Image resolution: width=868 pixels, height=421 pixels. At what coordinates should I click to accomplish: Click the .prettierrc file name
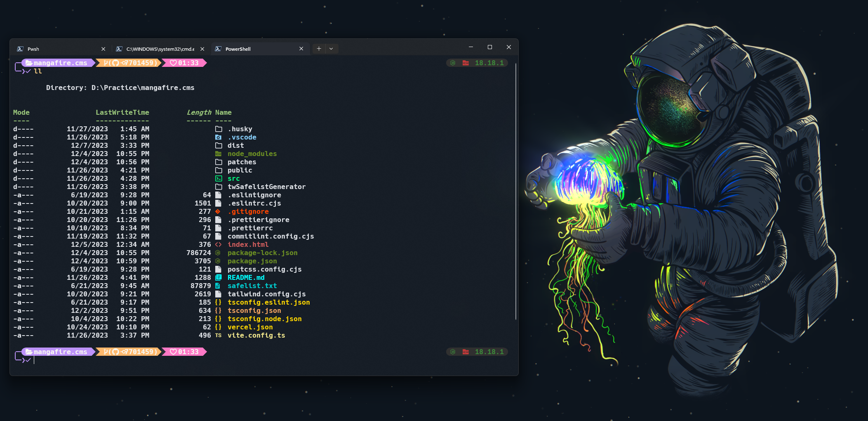point(250,228)
